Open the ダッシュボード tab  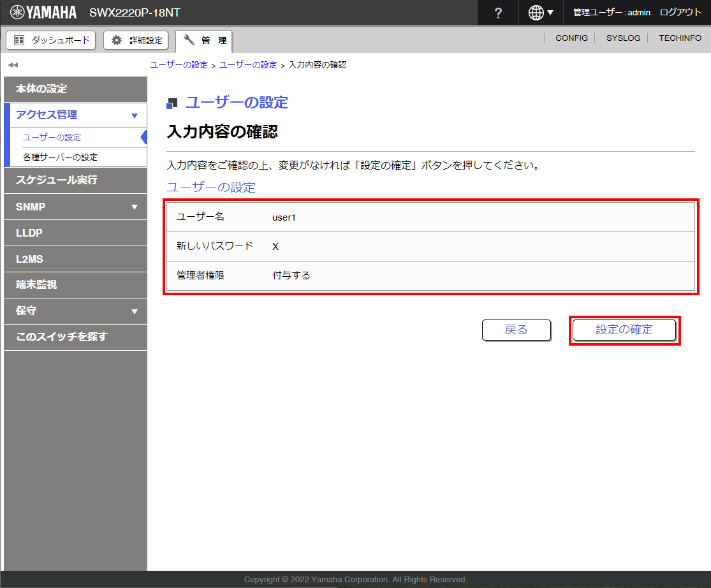tap(51, 40)
